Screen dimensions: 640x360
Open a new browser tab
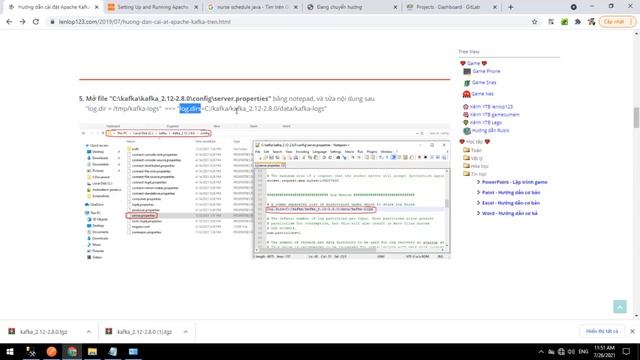pos(511,7)
